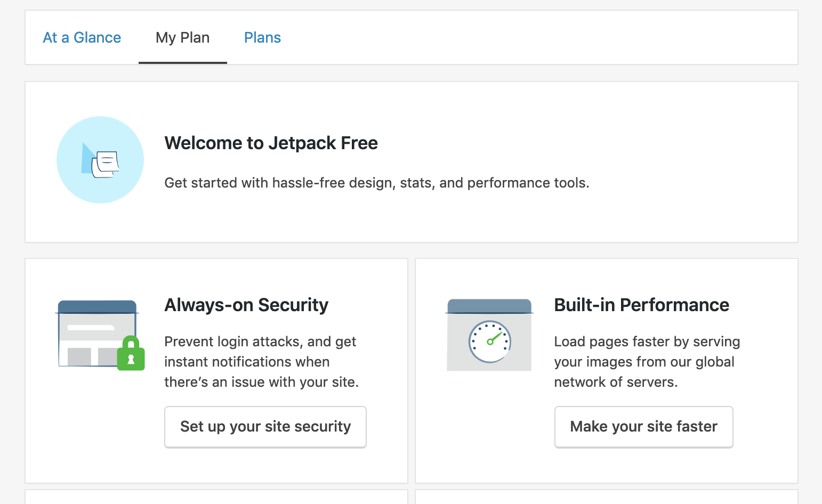Viewport: 822px width, 504px height.
Task: Click the Jetpack Free welcome notes illustration
Action: pos(100,160)
